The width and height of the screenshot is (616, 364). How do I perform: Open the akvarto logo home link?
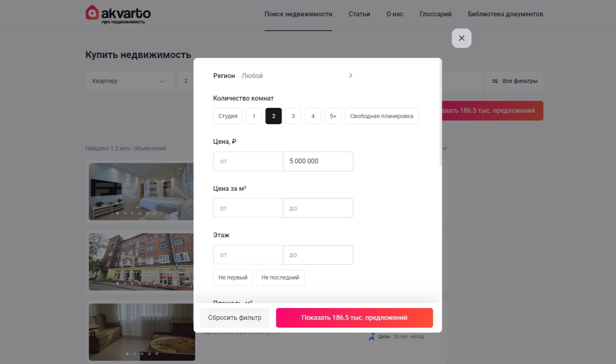point(118,14)
